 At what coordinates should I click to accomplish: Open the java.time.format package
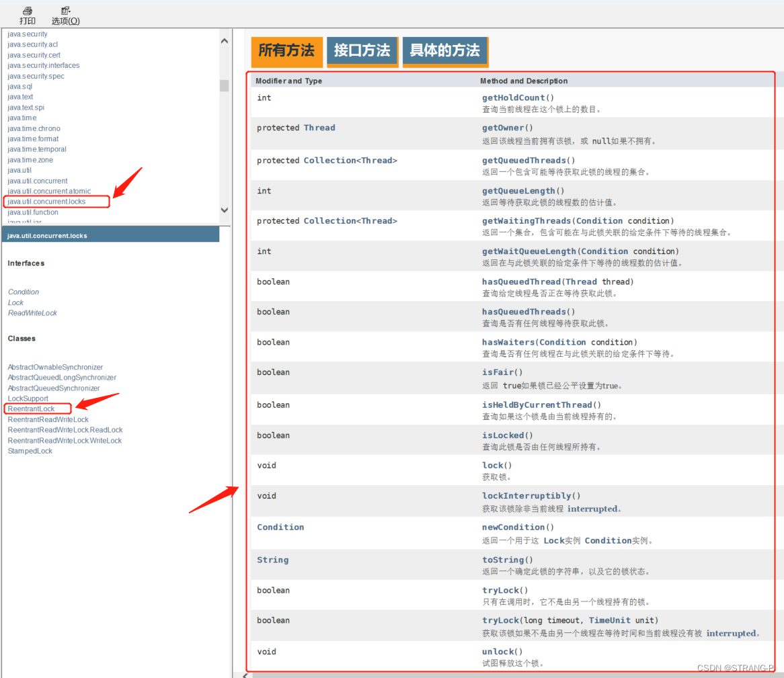click(33, 139)
